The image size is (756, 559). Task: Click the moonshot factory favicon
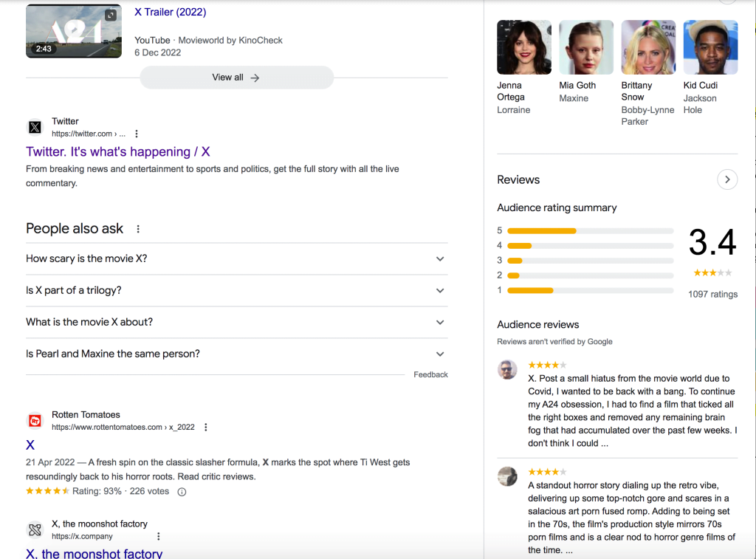[35, 529]
